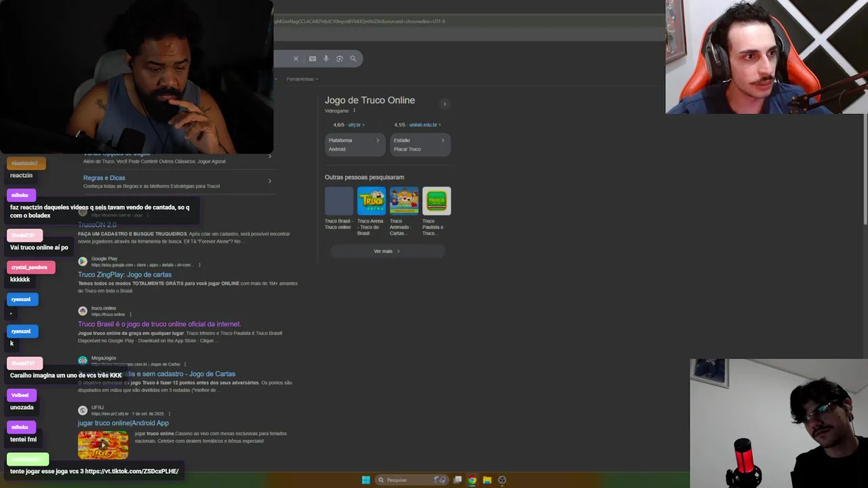Open the round arrow button beside Jogo de Truco Online

pos(445,104)
